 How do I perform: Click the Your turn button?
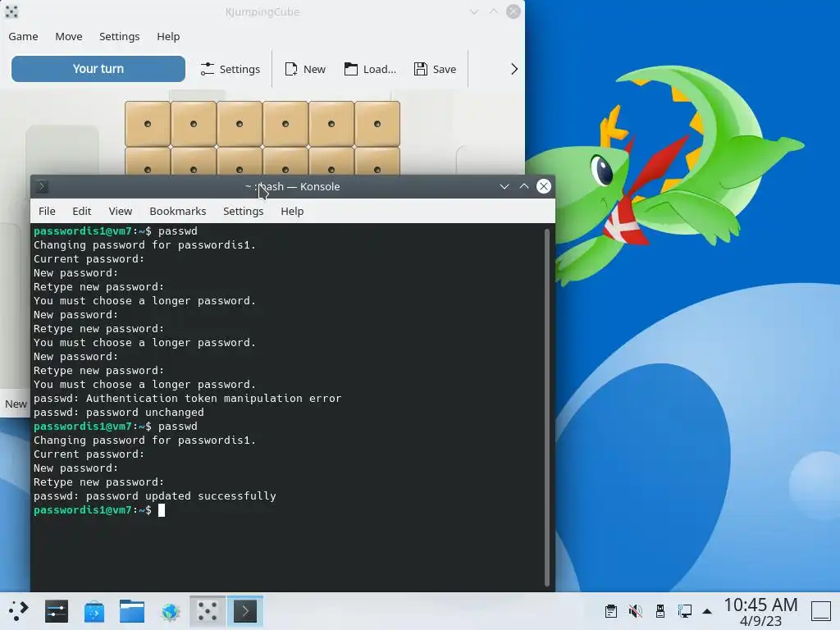pos(98,69)
